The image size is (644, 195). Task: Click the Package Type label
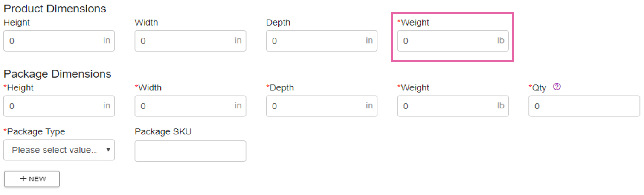tap(34, 131)
